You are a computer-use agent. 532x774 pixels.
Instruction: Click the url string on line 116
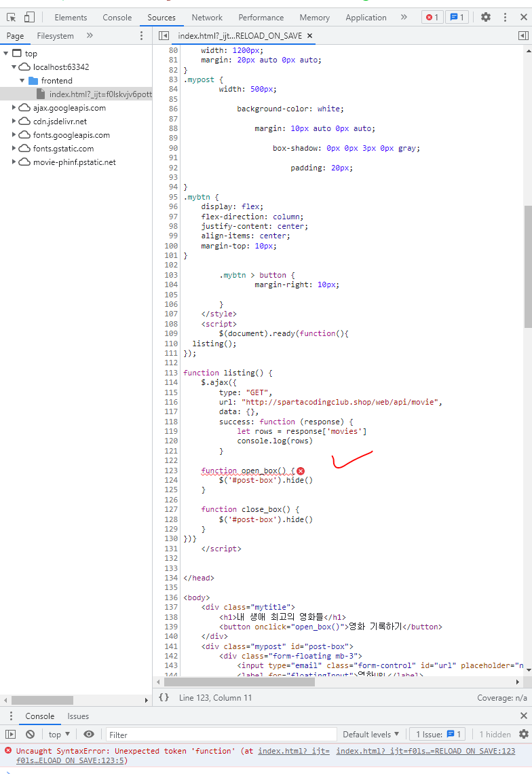[339, 403]
